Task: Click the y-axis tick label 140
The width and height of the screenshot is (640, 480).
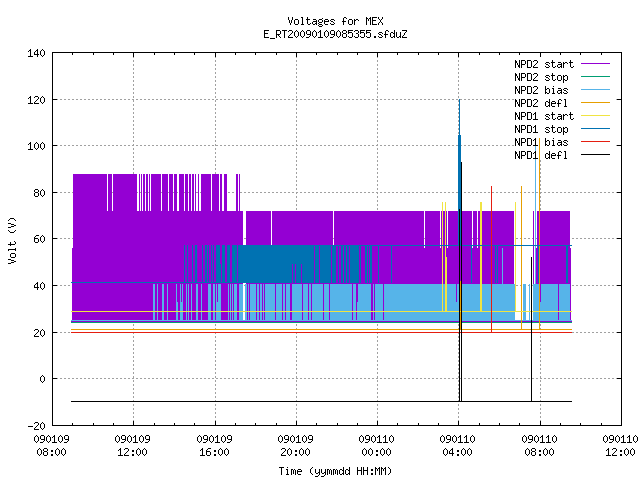Action: (x=36, y=53)
